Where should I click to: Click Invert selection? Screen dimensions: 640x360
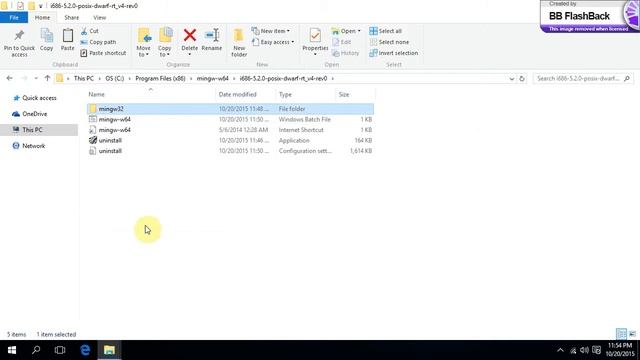point(394,53)
